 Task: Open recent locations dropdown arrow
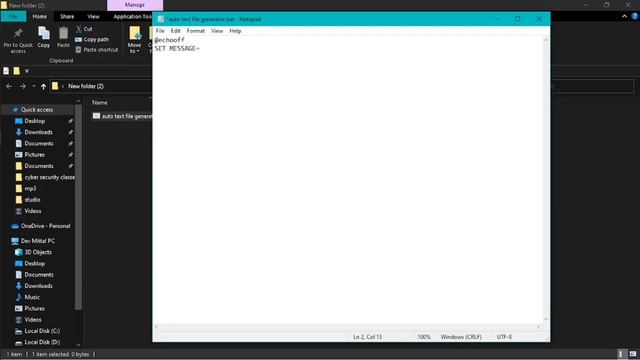(33, 86)
